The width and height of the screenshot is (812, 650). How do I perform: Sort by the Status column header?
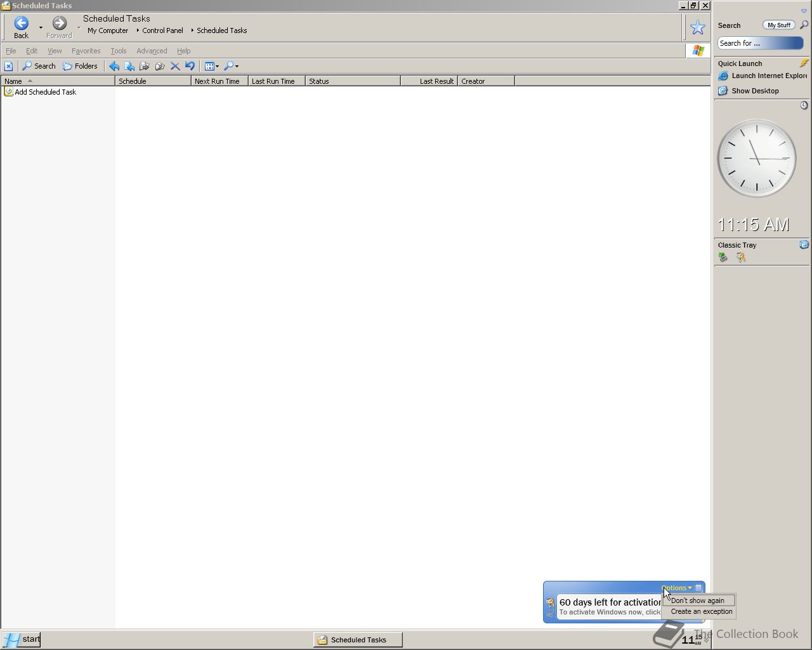coord(353,81)
